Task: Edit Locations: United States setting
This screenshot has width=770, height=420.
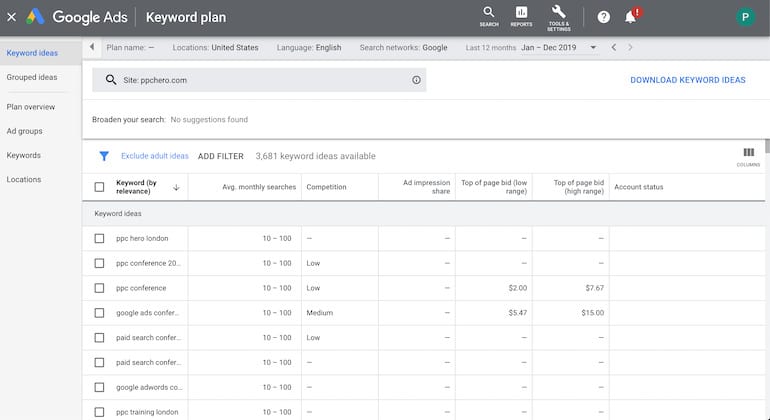Action: click(215, 48)
